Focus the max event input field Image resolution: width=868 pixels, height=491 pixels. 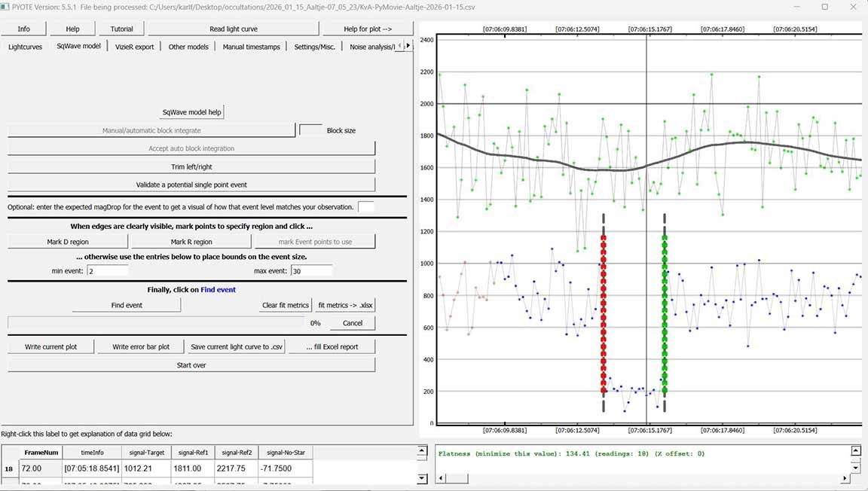(x=311, y=270)
